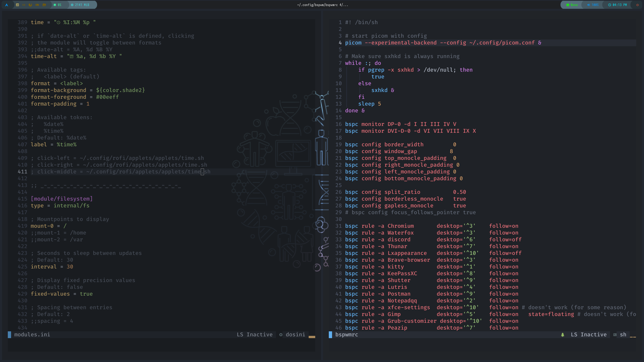Click the red power button icon
644x362 pixels.
tap(637, 5)
